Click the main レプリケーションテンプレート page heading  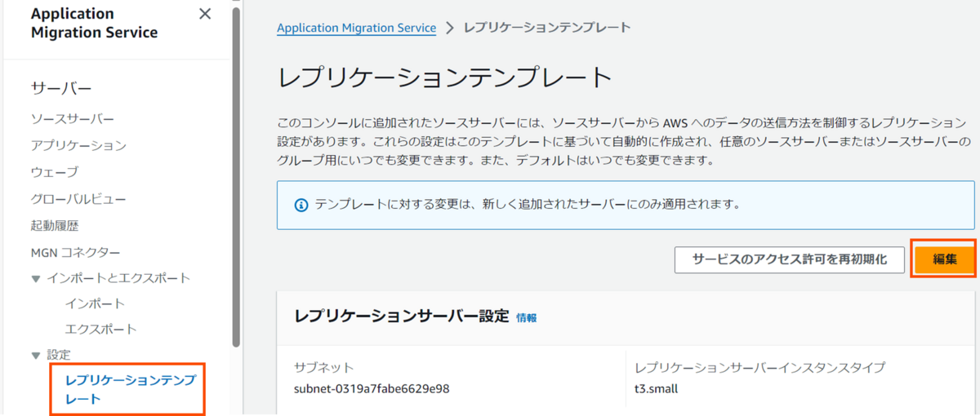coord(445,77)
